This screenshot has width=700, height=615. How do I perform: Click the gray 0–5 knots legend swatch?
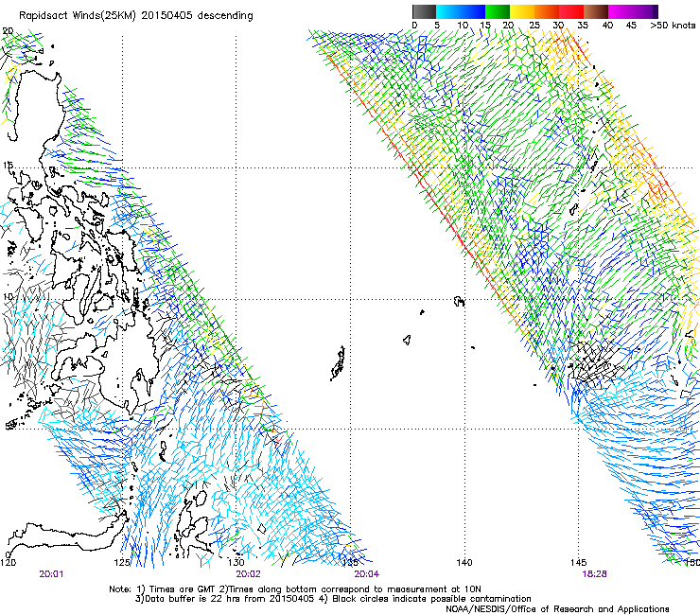coord(424,11)
